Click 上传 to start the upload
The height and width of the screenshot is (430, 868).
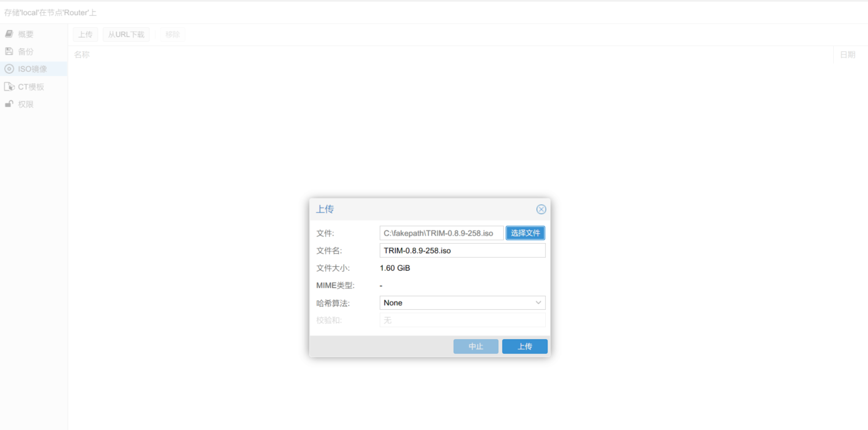click(x=524, y=346)
